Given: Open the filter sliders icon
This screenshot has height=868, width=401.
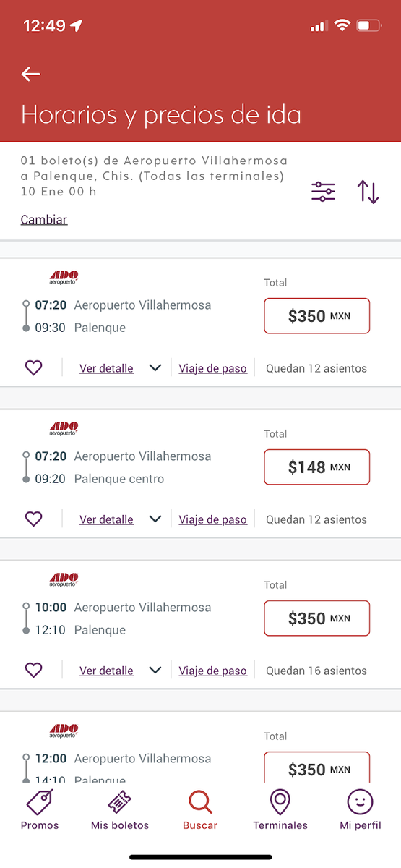Looking at the screenshot, I should click(323, 192).
